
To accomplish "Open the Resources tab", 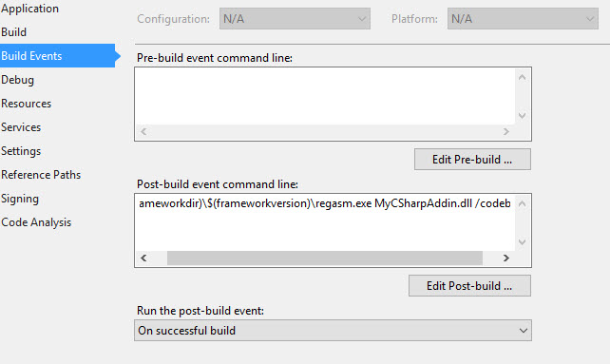I will tap(27, 104).
